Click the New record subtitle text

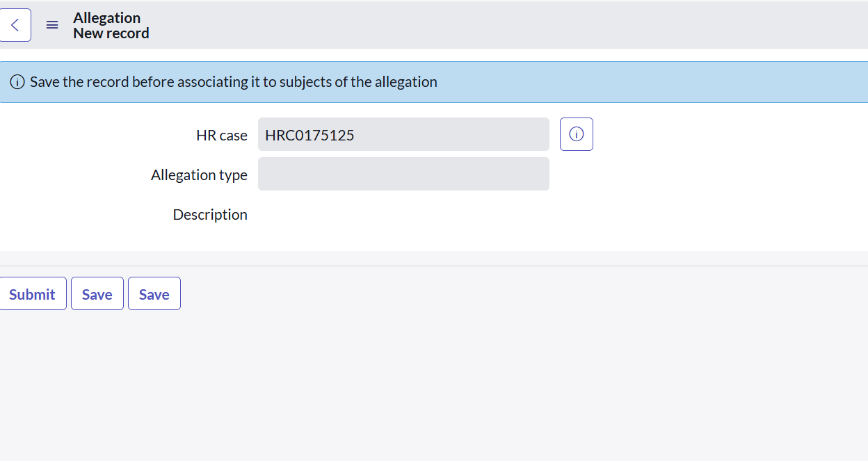[111, 33]
